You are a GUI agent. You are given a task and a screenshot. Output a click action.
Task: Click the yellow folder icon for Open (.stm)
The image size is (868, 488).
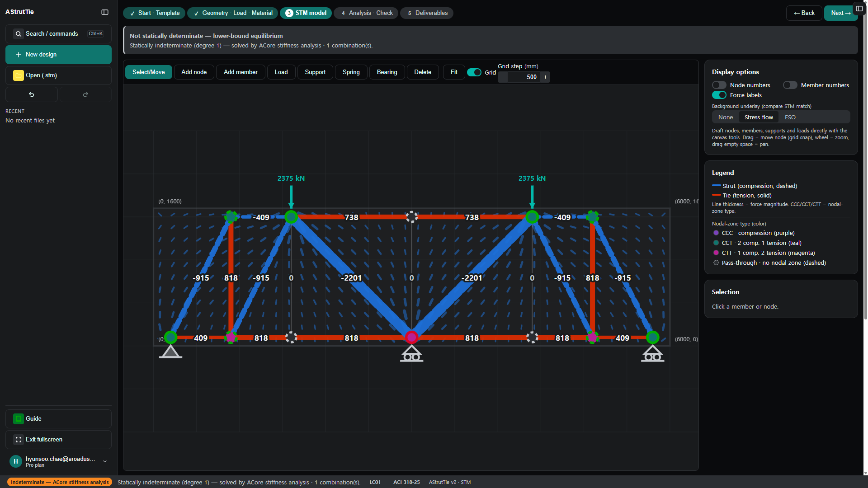click(x=19, y=75)
